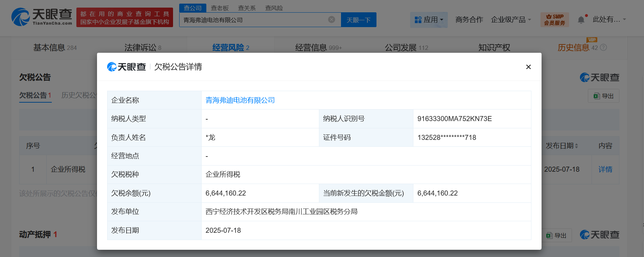Click the 发布单位 value 西宁经济技术开发区税务局南川工业园区税务分局
This screenshot has height=257, width=644.
click(x=281, y=211)
